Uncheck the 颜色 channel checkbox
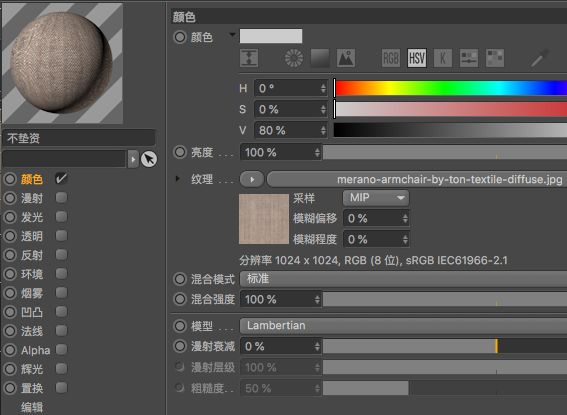 pos(61,178)
